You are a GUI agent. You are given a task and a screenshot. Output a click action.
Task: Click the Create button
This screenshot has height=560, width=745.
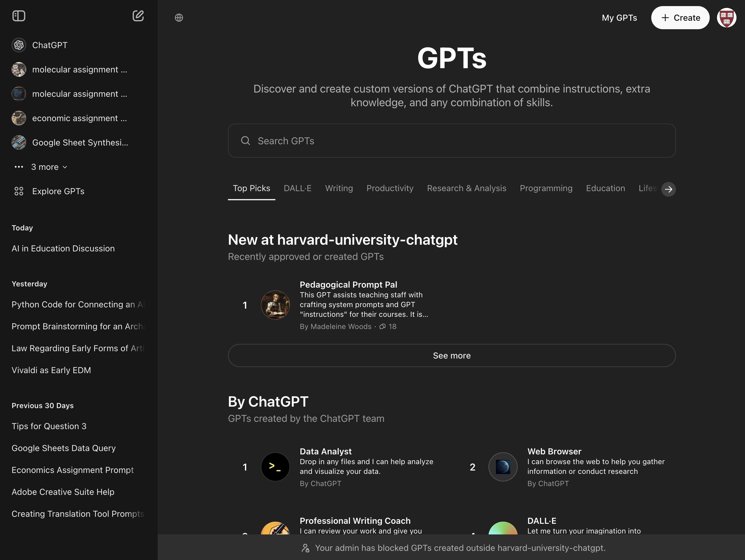pos(680,18)
